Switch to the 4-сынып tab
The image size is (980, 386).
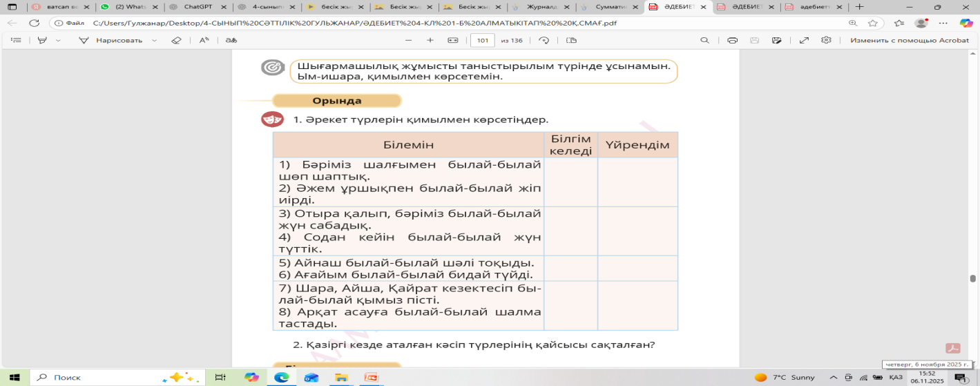(266, 6)
